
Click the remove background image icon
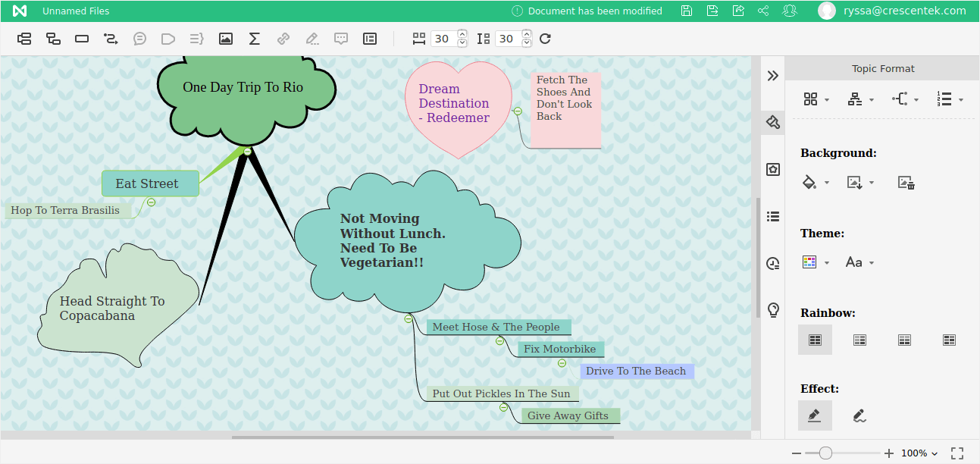[906, 182]
